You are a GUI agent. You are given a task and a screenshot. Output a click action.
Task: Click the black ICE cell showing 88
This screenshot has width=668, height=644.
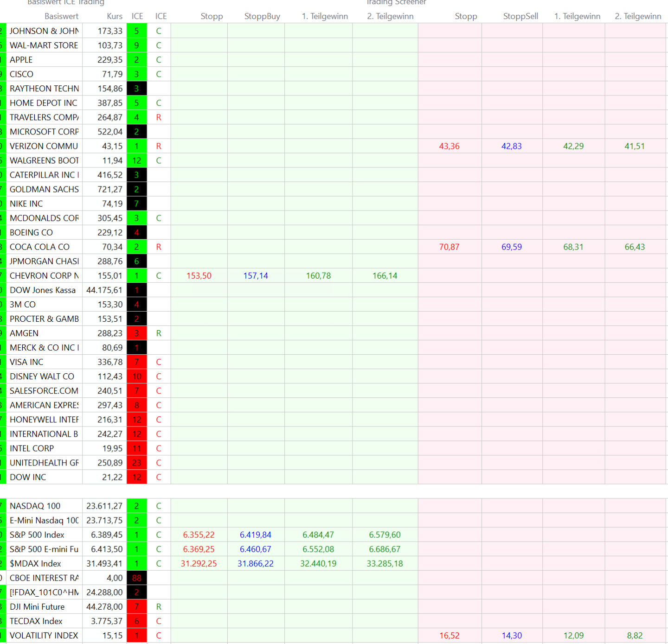(137, 578)
